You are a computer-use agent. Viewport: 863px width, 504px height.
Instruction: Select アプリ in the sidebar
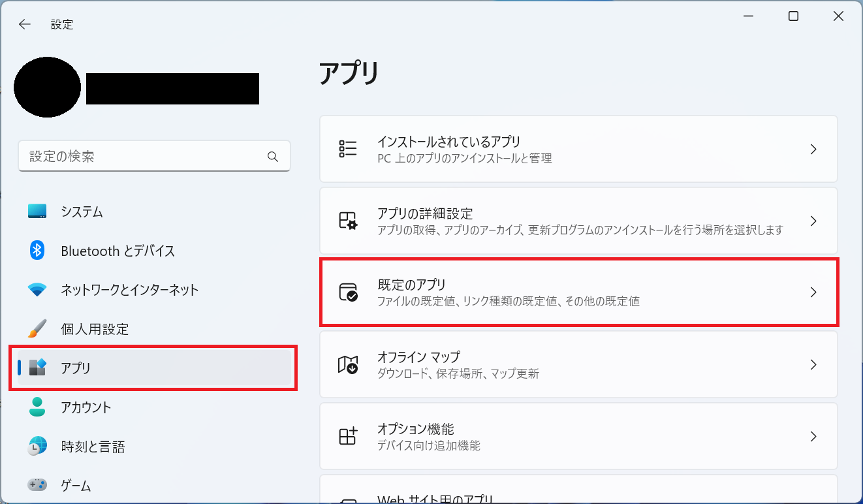(154, 368)
